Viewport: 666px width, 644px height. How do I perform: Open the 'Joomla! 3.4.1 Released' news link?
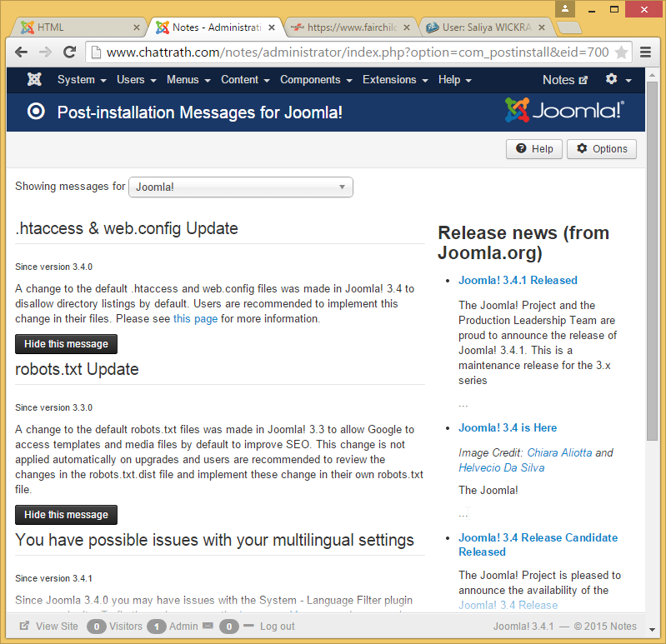(x=518, y=280)
